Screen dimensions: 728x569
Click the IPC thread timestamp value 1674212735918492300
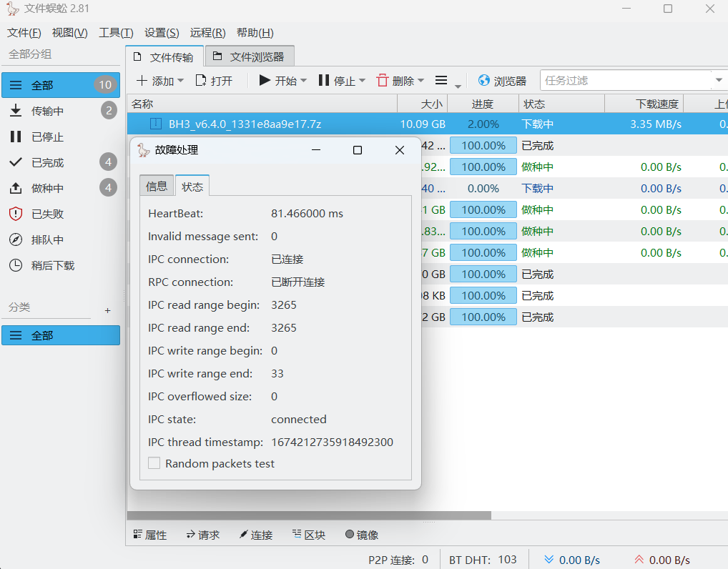click(332, 442)
